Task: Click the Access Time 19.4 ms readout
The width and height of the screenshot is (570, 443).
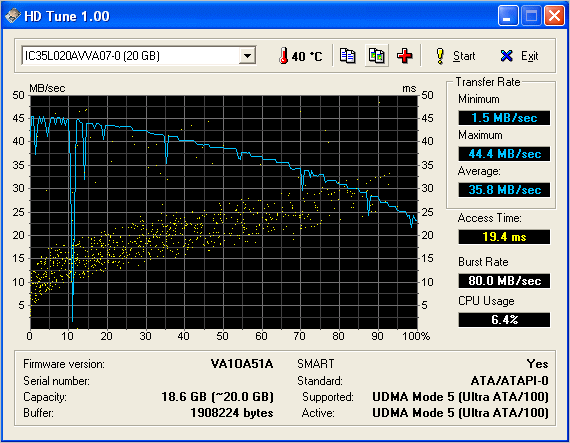Action: click(504, 237)
